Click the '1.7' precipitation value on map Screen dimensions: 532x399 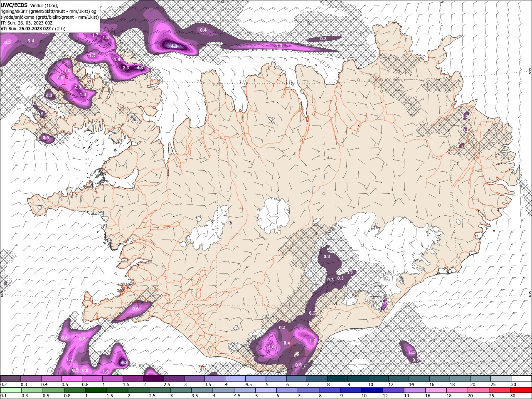tap(95, 35)
